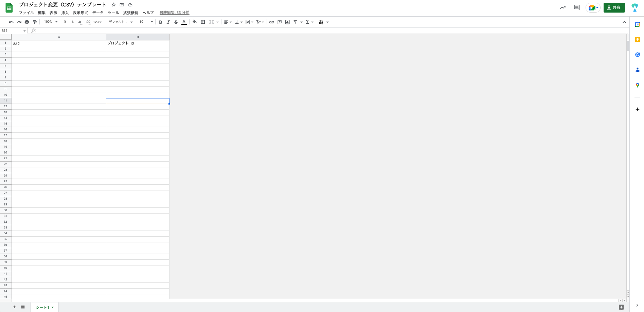Select the paint format tool
The height and width of the screenshot is (312, 644).
click(35, 22)
